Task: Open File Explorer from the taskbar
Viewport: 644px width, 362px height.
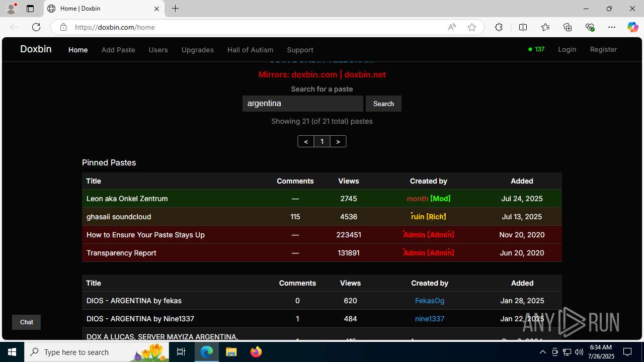Action: 231,352
